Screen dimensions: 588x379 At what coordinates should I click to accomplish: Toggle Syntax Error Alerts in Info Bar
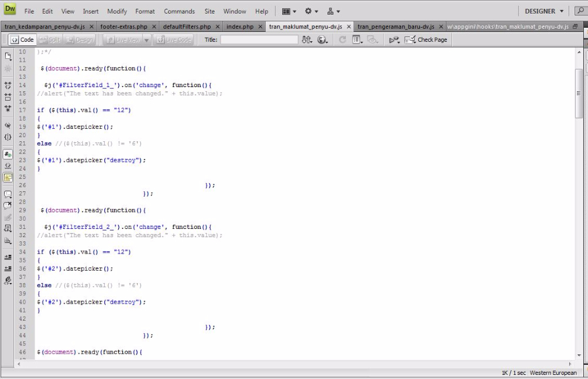tap(8, 177)
